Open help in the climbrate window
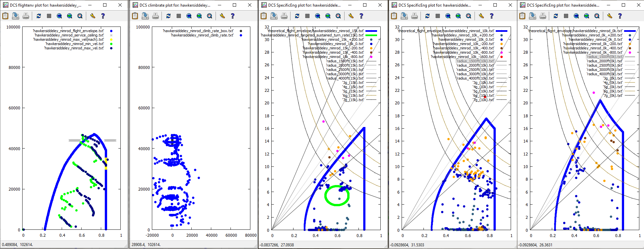The height and width of the screenshot is (249, 644). (x=233, y=16)
